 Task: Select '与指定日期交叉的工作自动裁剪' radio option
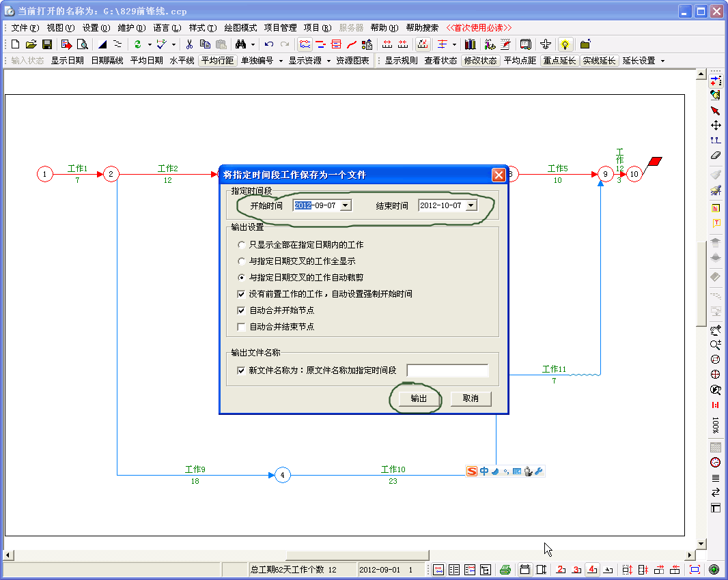click(x=242, y=278)
